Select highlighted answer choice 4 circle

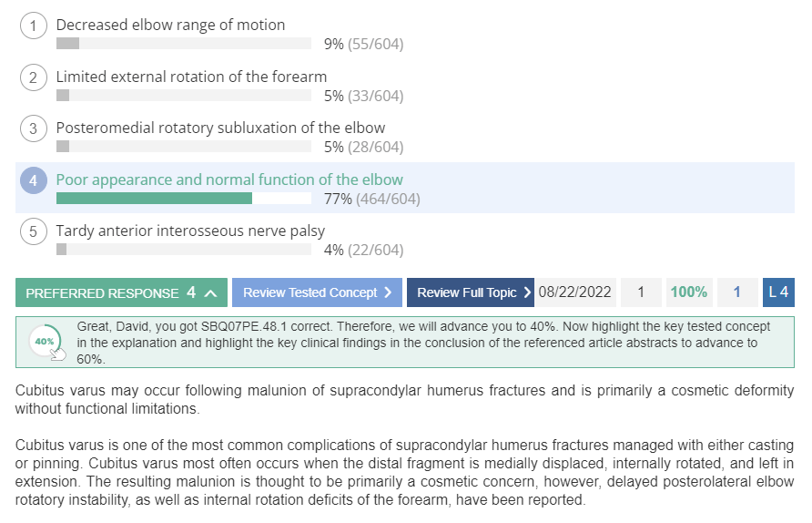34,180
